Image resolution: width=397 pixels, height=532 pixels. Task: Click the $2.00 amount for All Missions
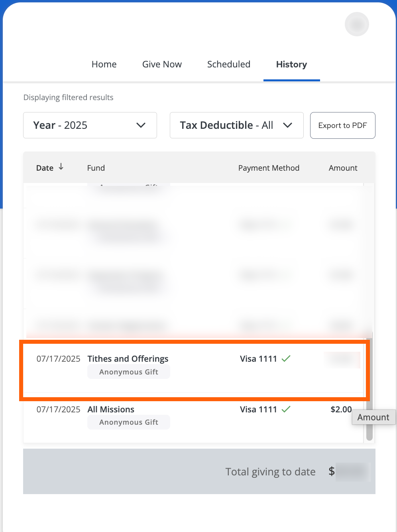point(341,409)
